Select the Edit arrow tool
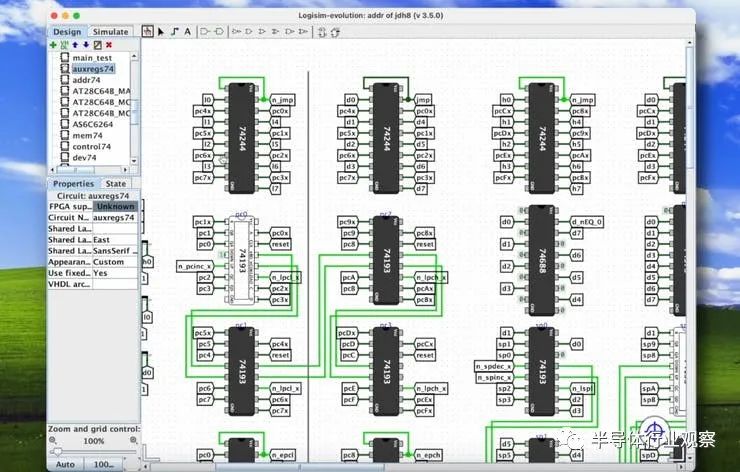The height and width of the screenshot is (472, 740). (x=161, y=32)
